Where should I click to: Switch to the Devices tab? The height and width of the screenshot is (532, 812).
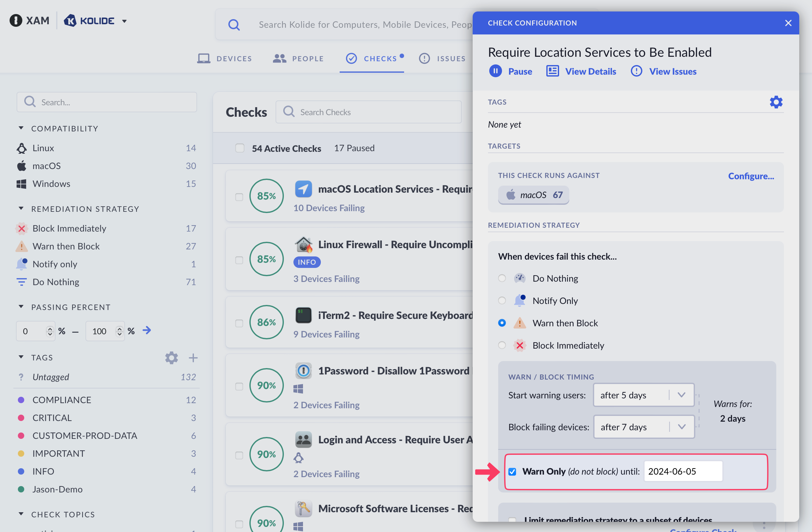click(x=225, y=58)
